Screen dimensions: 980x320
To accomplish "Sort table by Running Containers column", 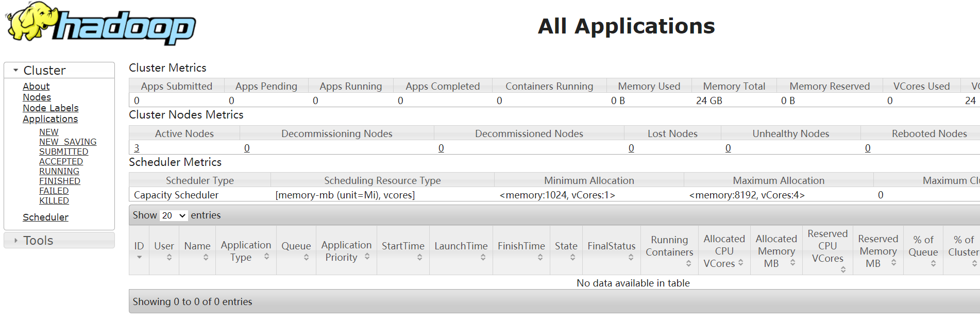I will coord(669,250).
